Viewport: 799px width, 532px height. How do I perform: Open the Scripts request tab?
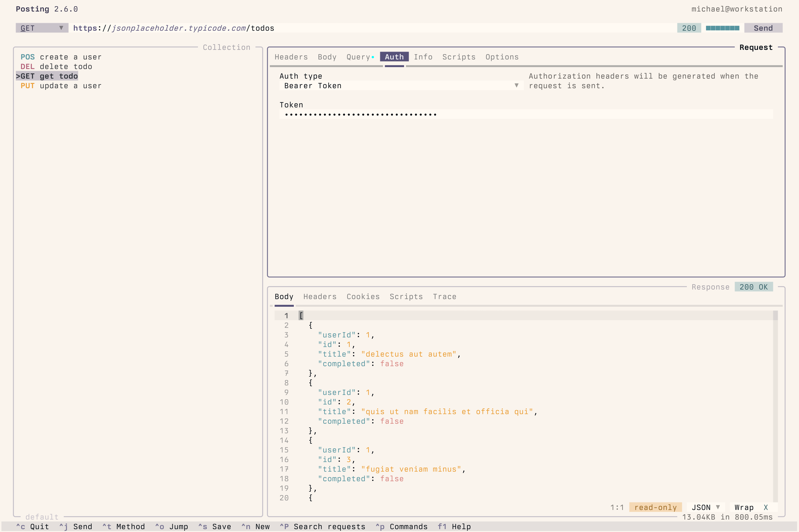click(459, 57)
